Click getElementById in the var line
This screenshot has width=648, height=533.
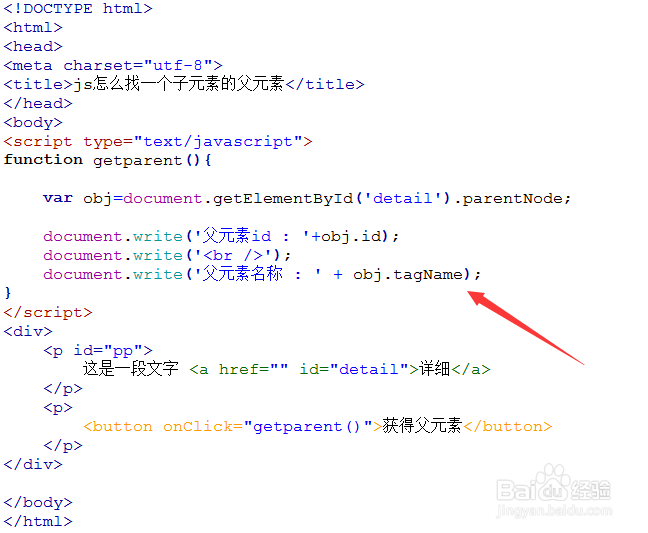click(x=283, y=199)
